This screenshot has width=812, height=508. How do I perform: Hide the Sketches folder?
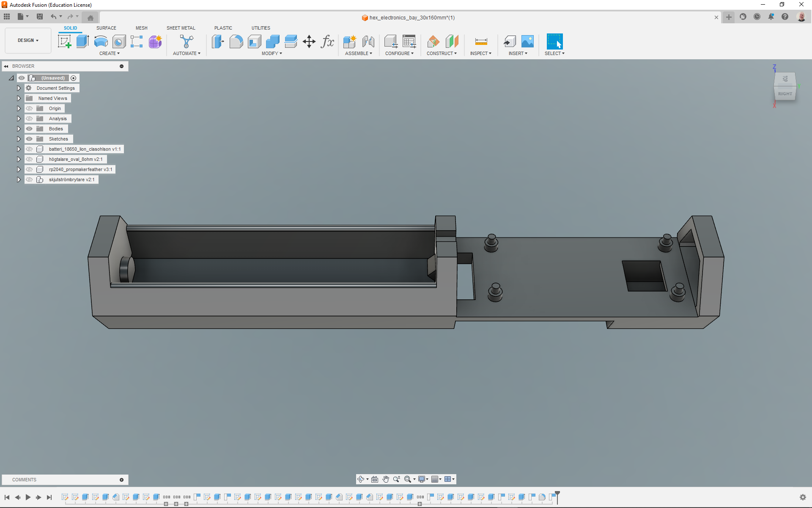coord(29,139)
